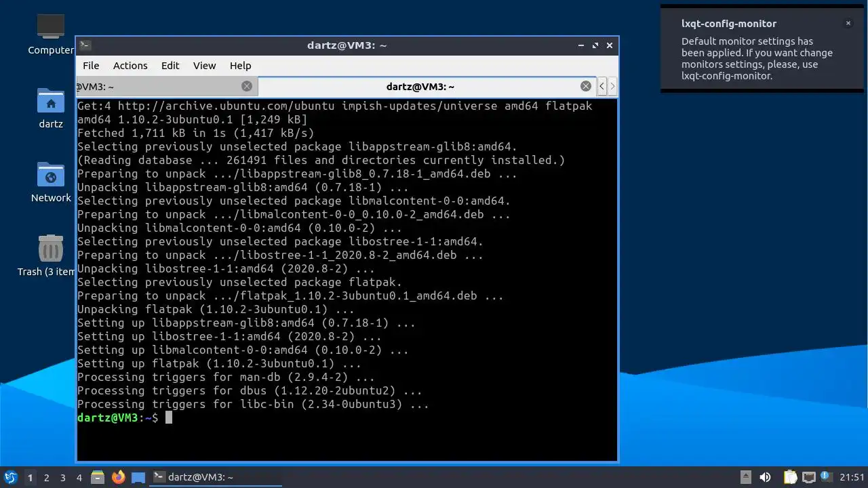Switch to virtual desktop 3
868x488 pixels.
click(x=62, y=477)
